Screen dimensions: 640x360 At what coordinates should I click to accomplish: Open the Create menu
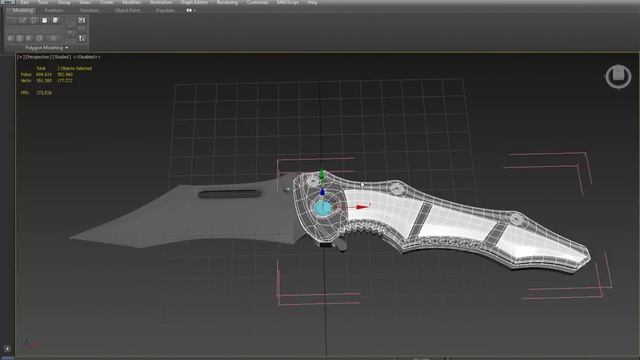pyautogui.click(x=107, y=2)
